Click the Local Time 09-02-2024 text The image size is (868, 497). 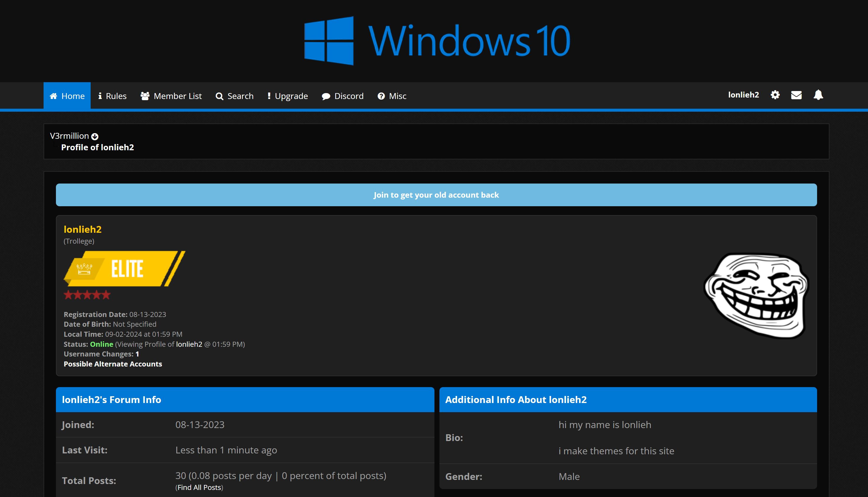coord(123,334)
